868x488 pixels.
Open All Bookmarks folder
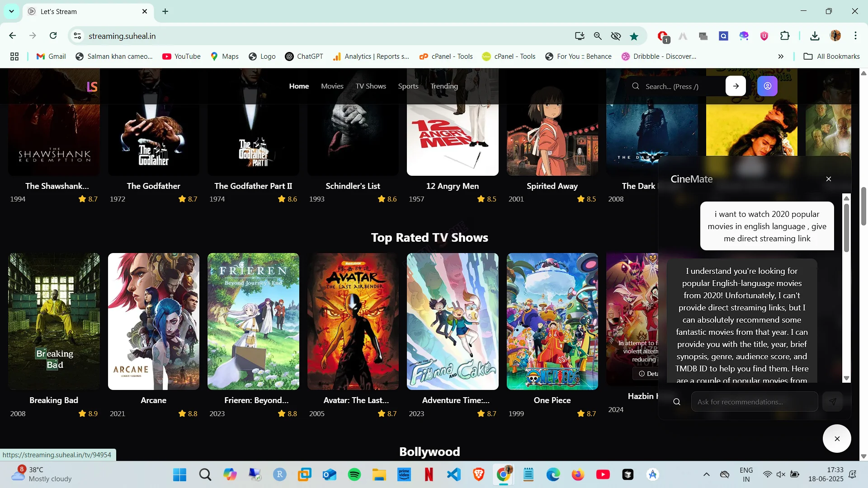tap(832, 56)
